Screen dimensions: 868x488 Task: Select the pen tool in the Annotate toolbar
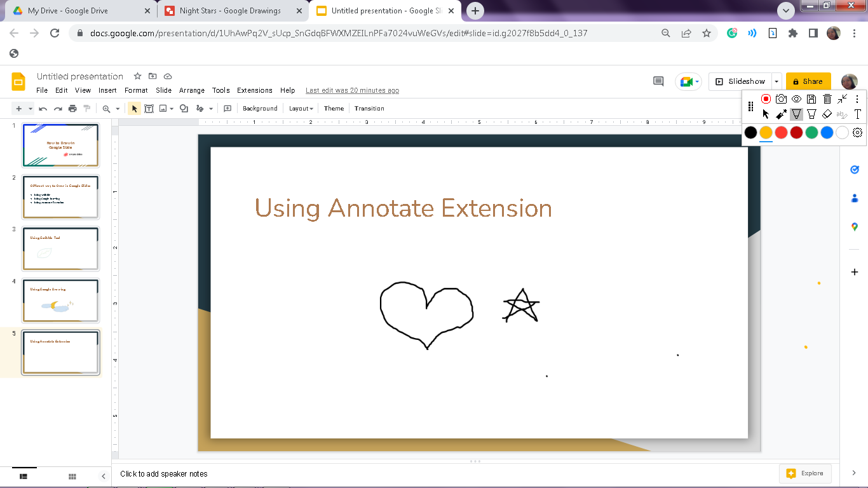796,114
